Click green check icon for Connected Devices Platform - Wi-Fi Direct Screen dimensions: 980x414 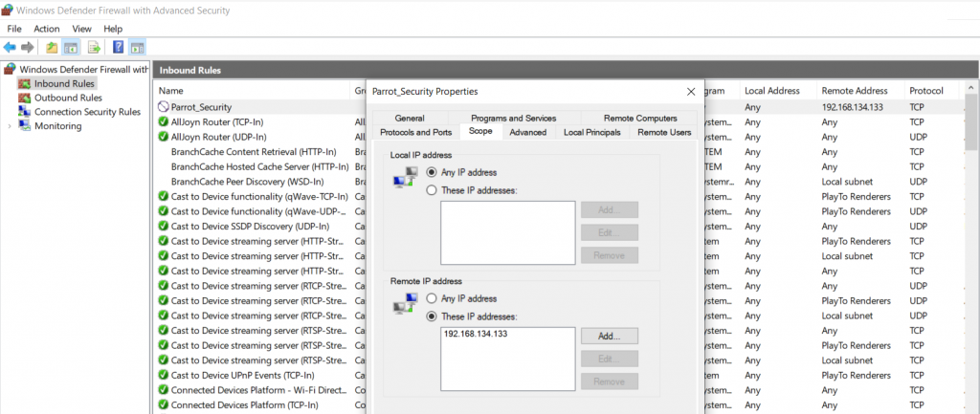[163, 390]
